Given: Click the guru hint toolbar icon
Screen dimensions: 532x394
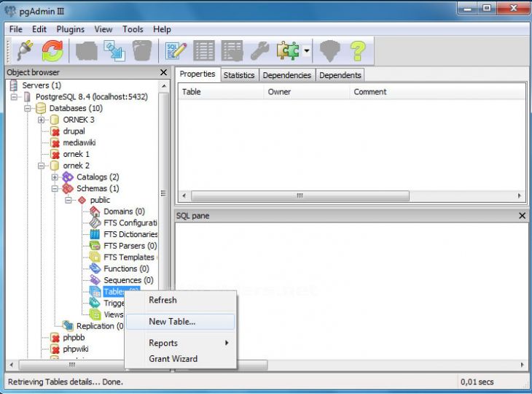Looking at the screenshot, I should [x=330, y=51].
